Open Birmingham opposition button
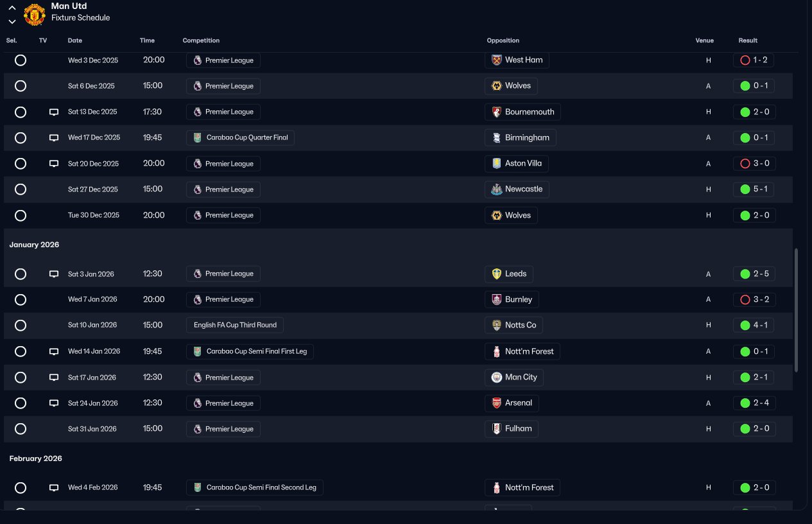 (x=521, y=137)
